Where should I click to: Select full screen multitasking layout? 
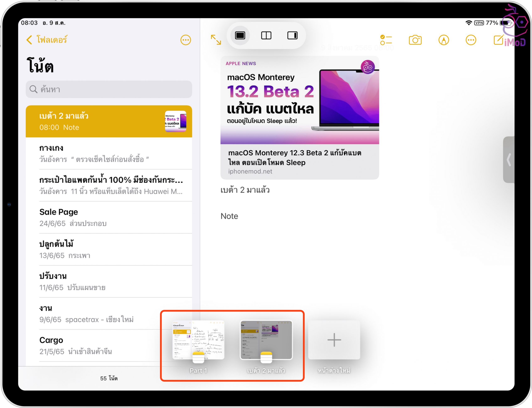(240, 36)
